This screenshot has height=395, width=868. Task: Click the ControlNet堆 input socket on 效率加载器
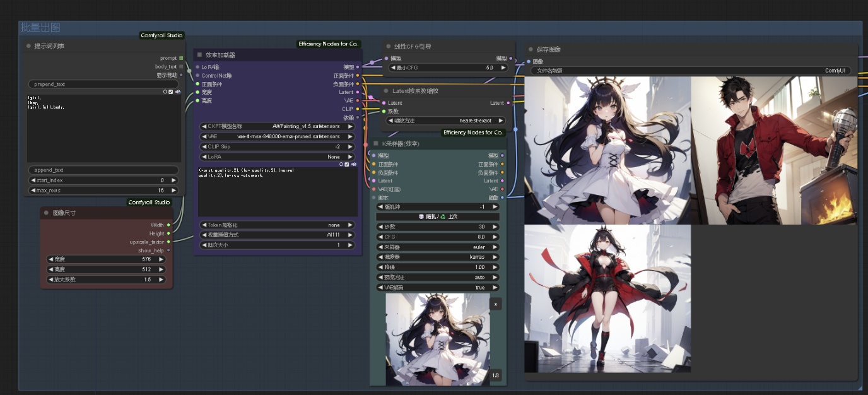[197, 75]
